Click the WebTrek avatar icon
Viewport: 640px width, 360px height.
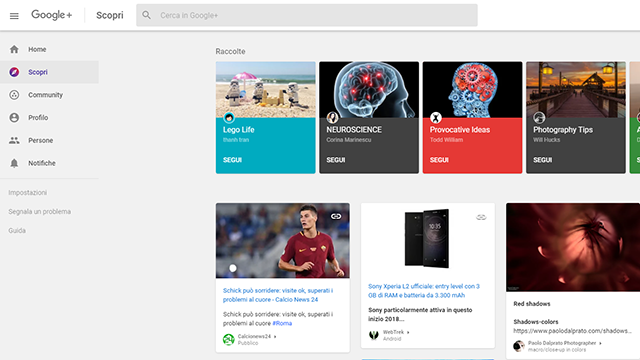(374, 335)
